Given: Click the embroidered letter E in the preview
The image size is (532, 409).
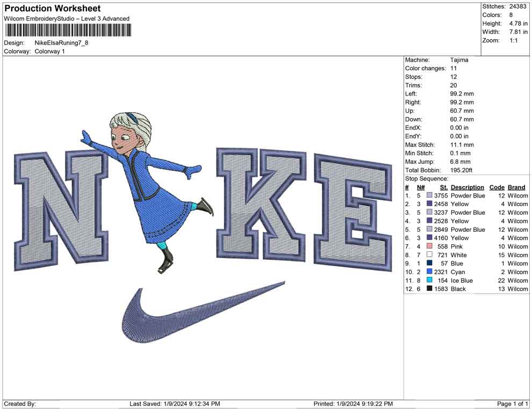Looking at the screenshot, I should [353, 213].
